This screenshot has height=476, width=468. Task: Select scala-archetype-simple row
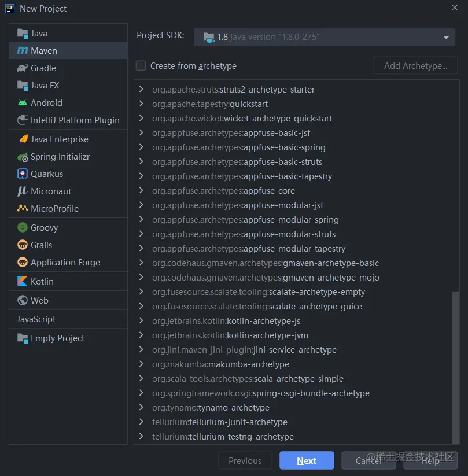click(x=296, y=379)
